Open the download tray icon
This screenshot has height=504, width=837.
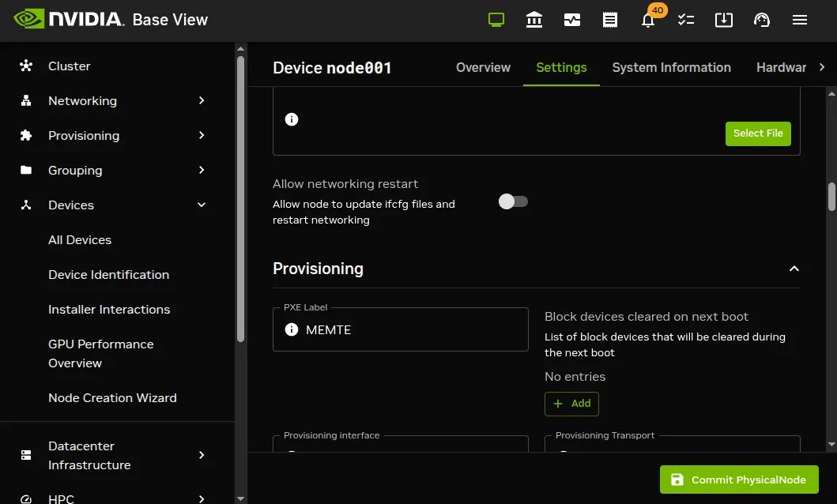(724, 21)
